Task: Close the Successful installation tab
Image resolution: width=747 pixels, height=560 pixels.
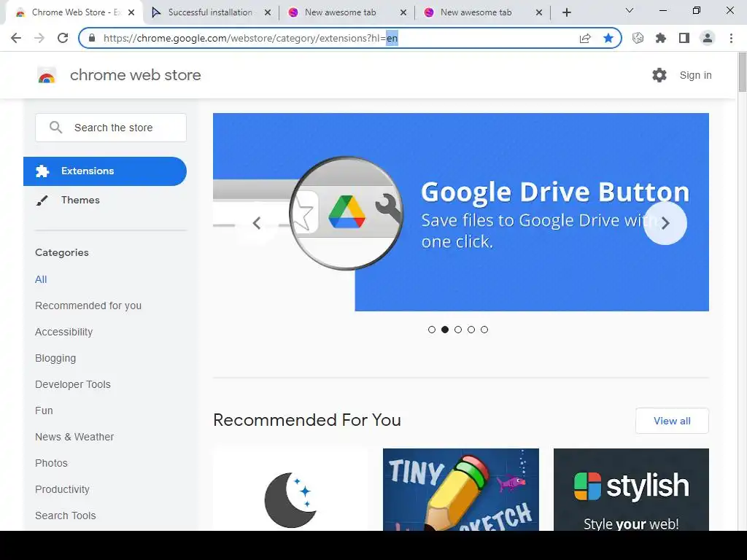Action: click(x=268, y=12)
